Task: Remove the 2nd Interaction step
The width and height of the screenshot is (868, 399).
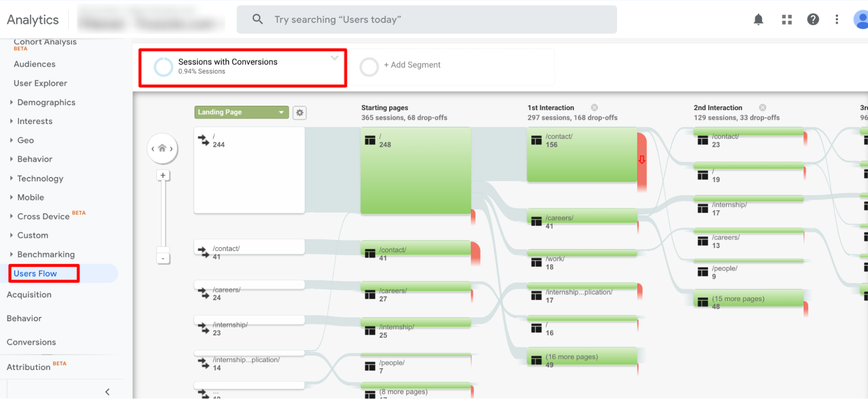Action: pyautogui.click(x=762, y=107)
